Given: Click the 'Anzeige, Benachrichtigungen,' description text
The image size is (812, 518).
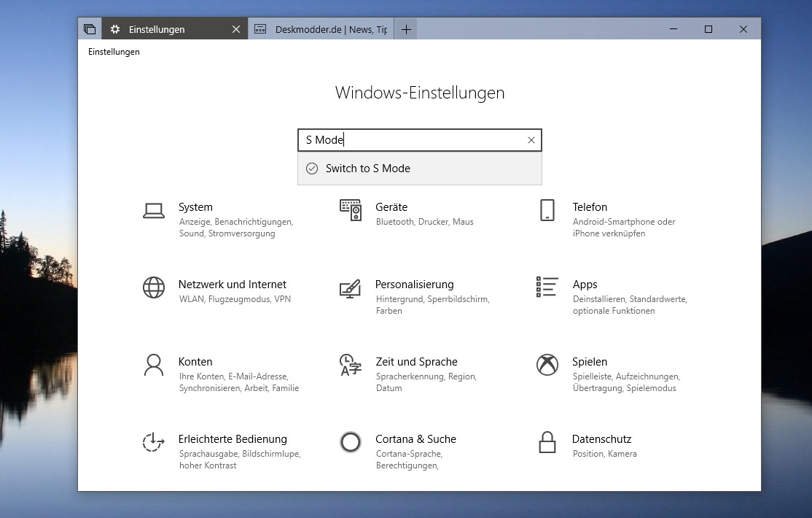Looking at the screenshot, I should pos(236,222).
